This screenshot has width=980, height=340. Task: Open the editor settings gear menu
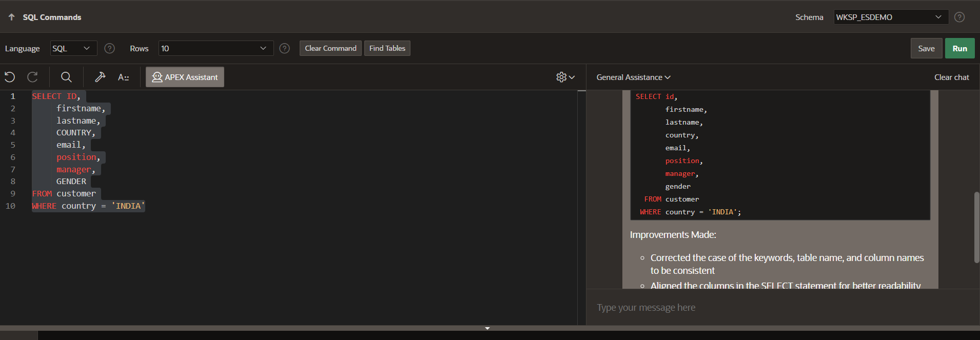(x=565, y=77)
